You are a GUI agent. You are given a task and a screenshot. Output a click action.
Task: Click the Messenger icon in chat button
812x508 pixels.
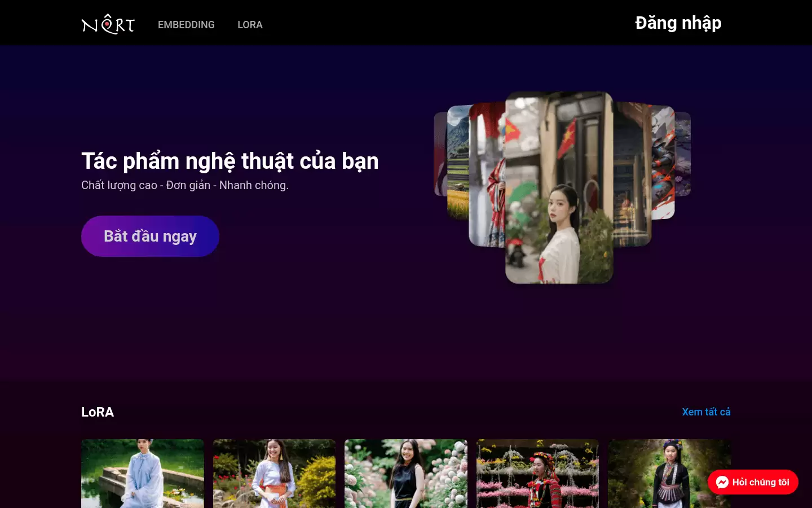point(722,482)
